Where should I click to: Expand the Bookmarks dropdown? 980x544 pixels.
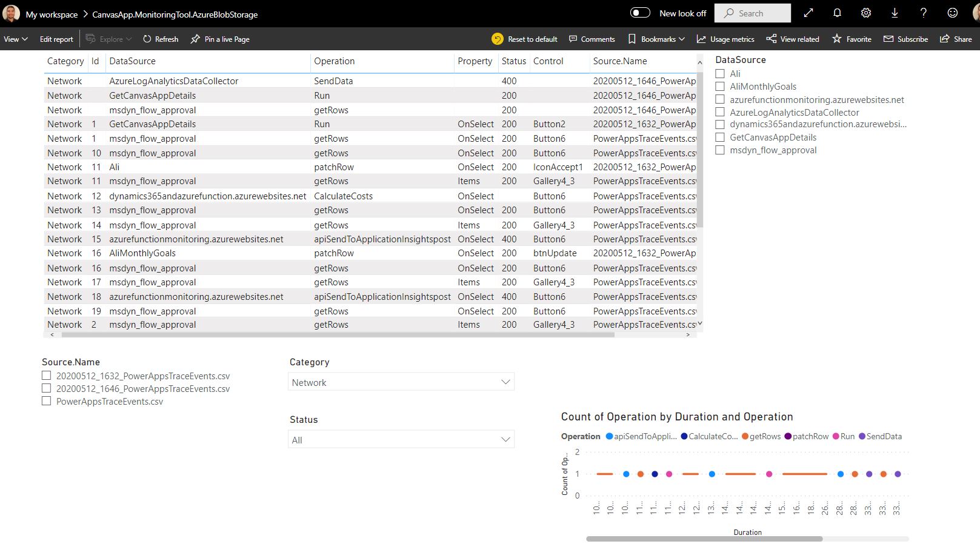coord(656,39)
